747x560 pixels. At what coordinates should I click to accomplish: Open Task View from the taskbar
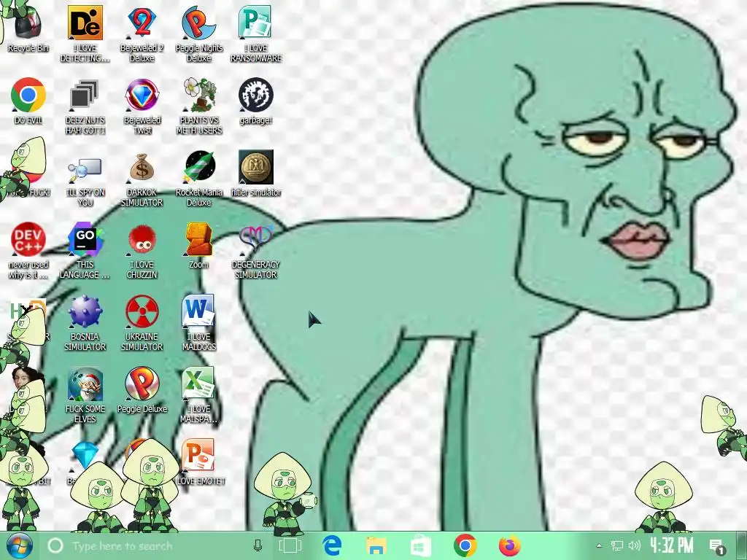coord(290,545)
